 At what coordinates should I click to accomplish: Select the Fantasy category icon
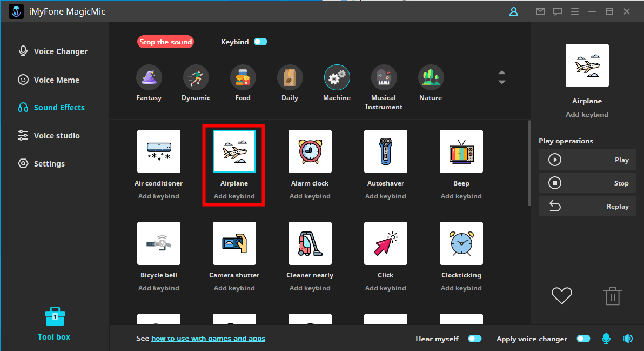click(x=149, y=77)
